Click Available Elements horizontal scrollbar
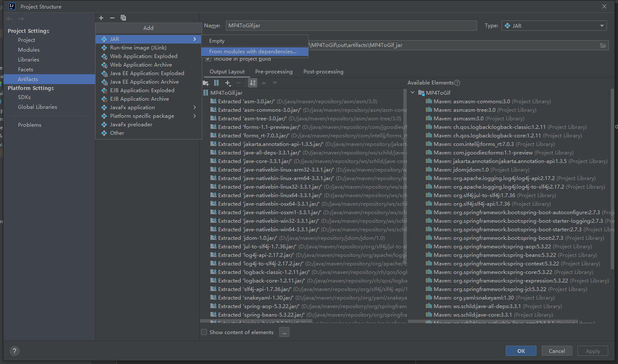 [493, 321]
